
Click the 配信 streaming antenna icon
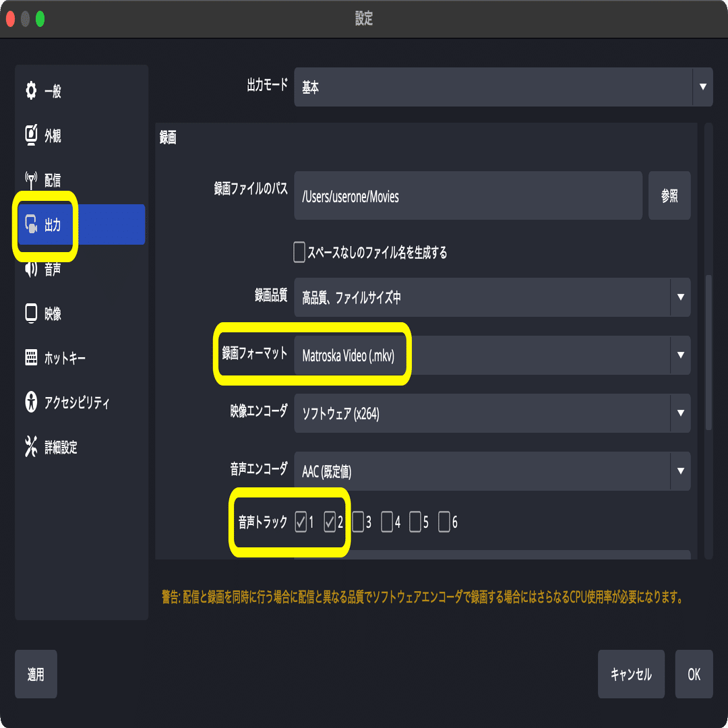(31, 180)
